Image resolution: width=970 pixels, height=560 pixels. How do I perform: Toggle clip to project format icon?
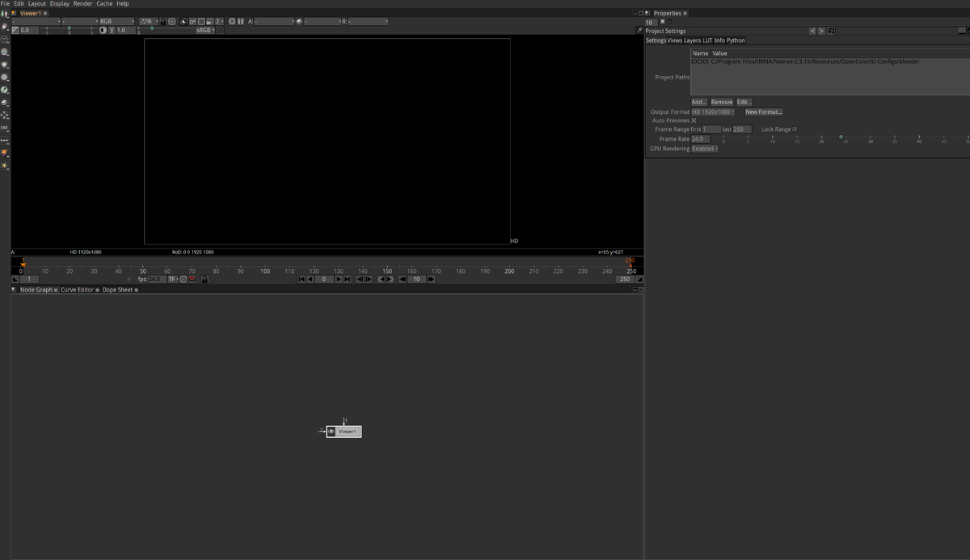(183, 21)
